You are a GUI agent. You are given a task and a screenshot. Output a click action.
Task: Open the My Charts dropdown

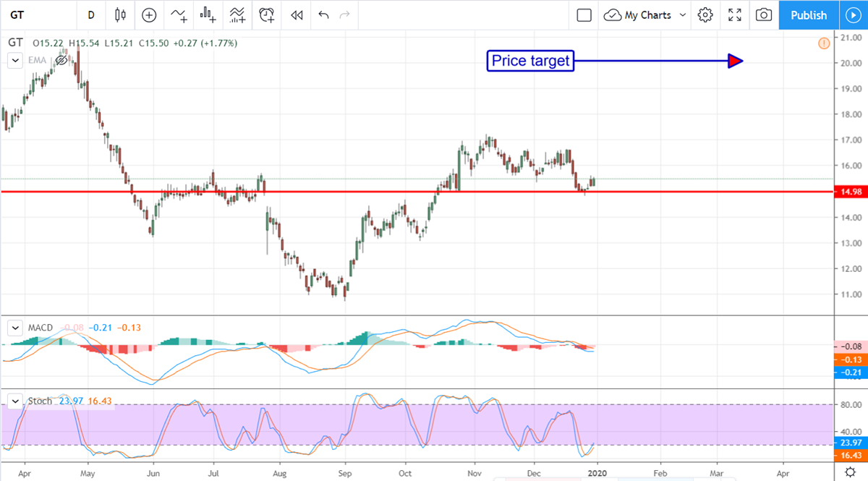(646, 14)
